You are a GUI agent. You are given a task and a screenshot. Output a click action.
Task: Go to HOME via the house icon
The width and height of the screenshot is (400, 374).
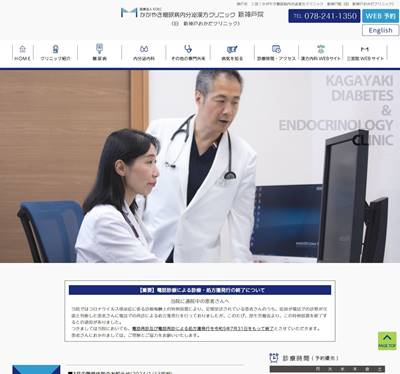point(22,53)
